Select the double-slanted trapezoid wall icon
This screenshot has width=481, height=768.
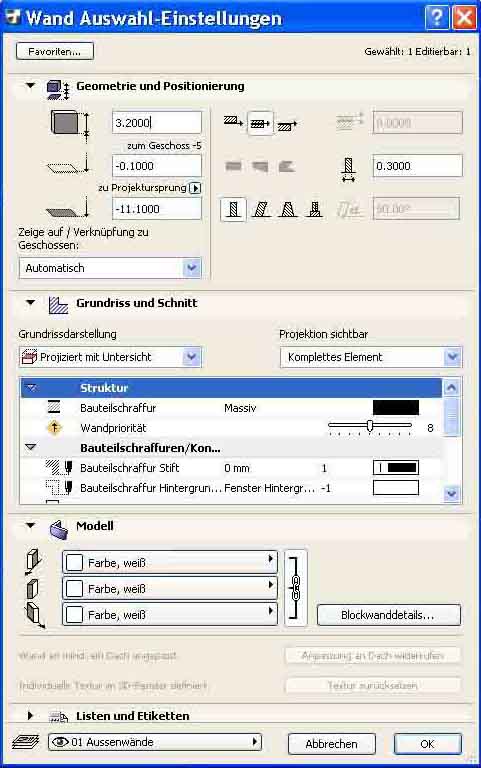click(288, 210)
